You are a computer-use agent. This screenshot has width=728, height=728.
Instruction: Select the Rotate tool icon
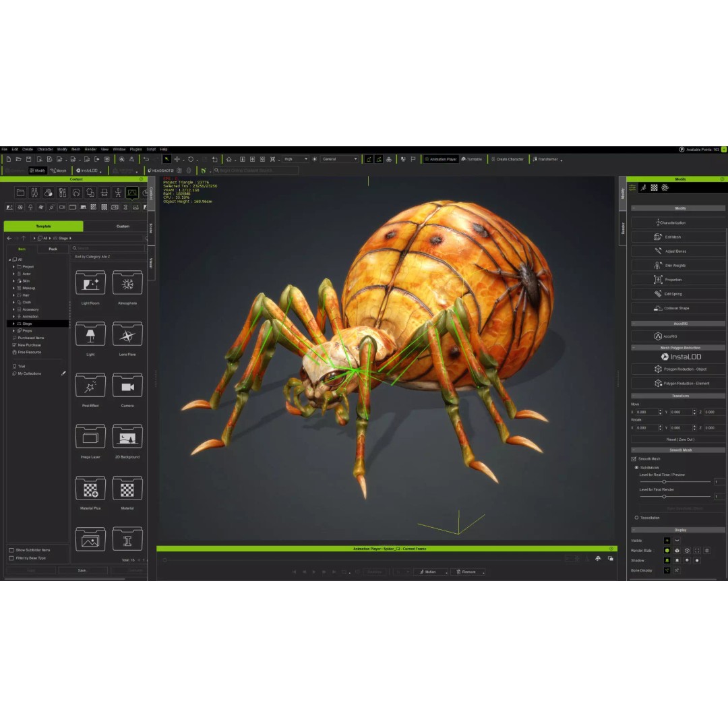click(x=190, y=159)
